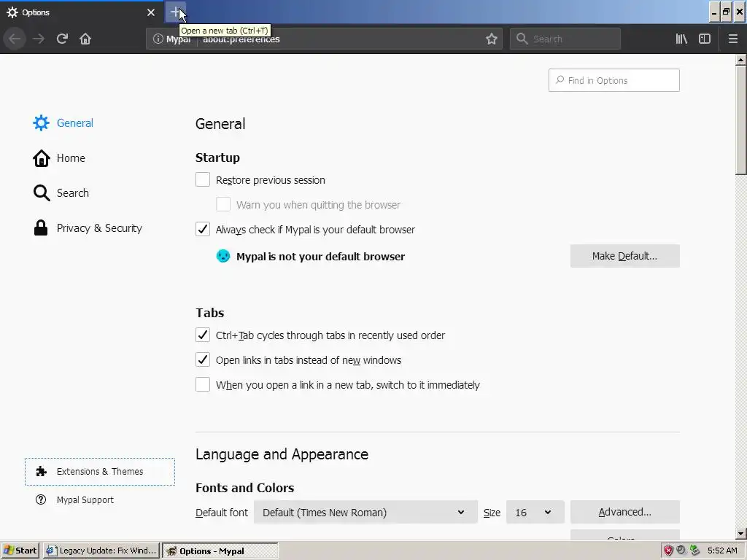Go back one page
747x560 pixels.
(15, 39)
